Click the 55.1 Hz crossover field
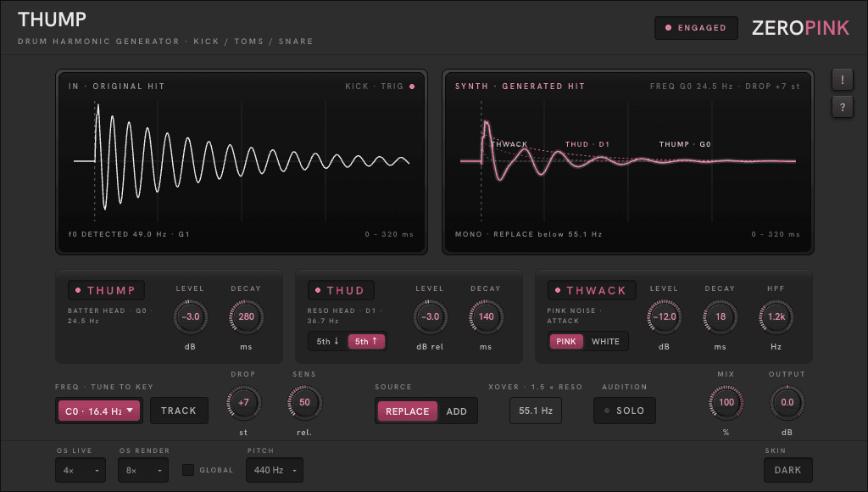Image resolution: width=868 pixels, height=492 pixels. [536, 411]
